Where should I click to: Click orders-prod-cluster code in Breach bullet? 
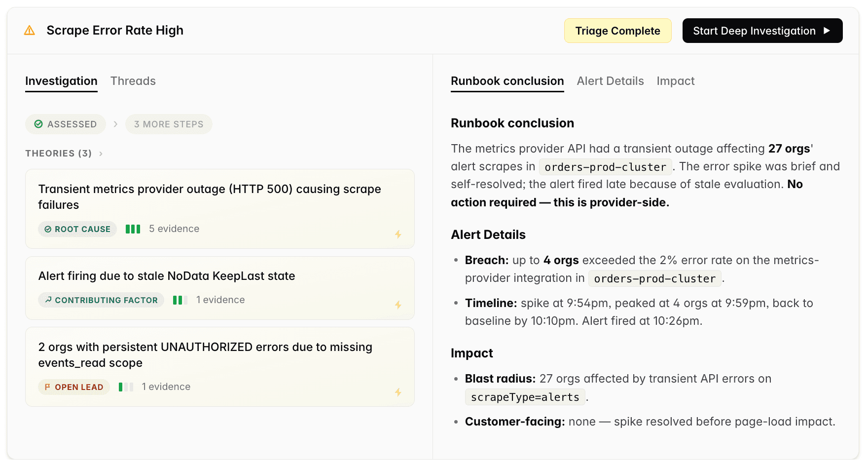[655, 278]
